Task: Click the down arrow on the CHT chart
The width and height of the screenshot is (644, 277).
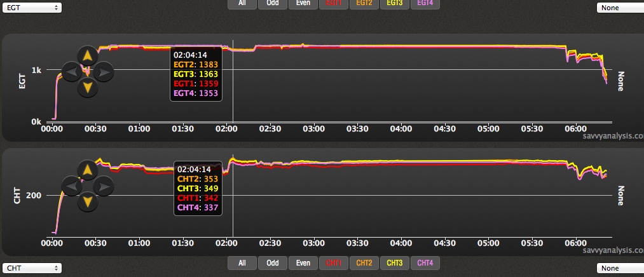Action: point(87,202)
